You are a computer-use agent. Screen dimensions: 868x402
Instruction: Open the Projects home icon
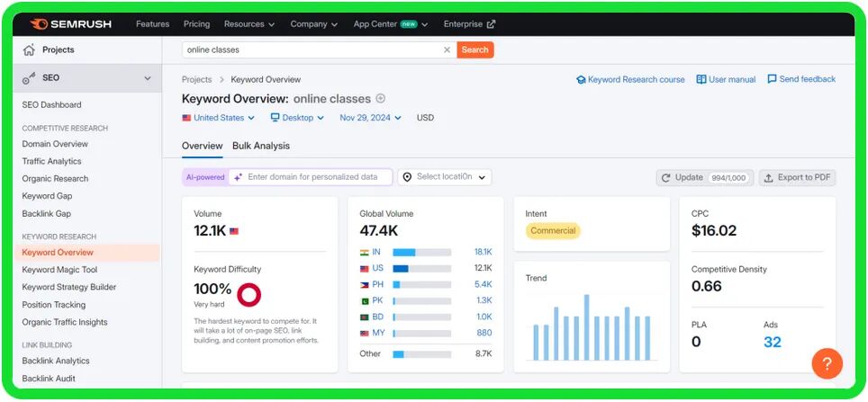tap(30, 50)
